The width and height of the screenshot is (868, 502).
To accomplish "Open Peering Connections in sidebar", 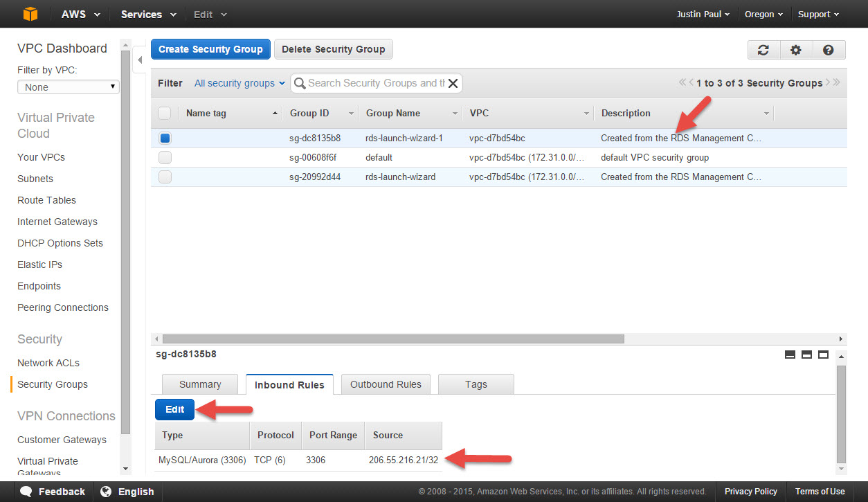I will [x=63, y=307].
